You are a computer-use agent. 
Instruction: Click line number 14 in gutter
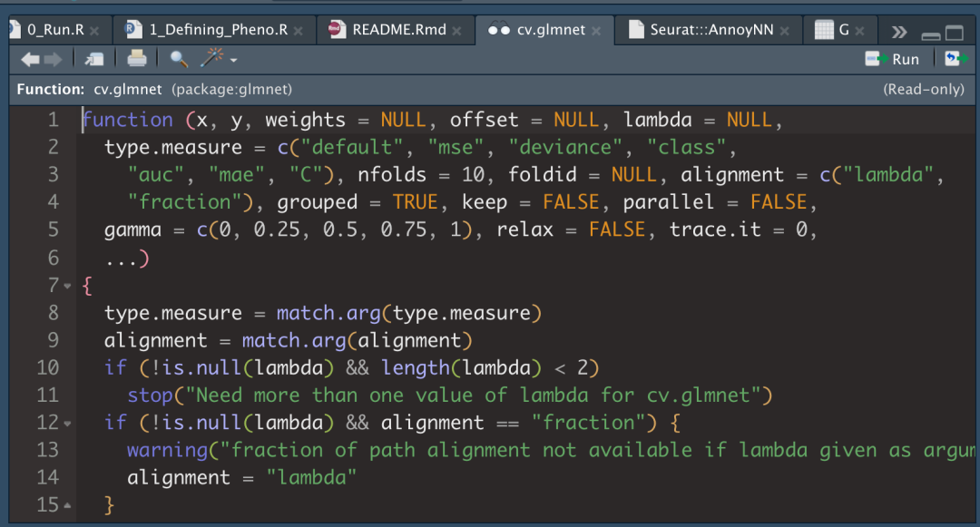pos(47,477)
